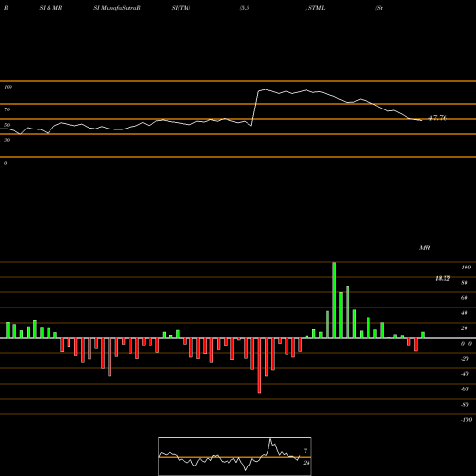
Task: Click the MR axis label 40
Action: pyautogui.click(x=465, y=313)
